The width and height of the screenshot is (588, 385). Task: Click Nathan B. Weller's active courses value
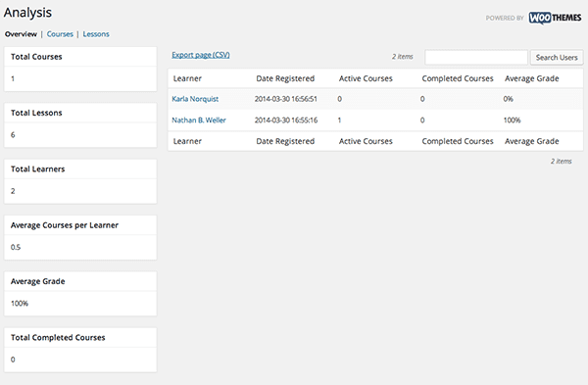pos(339,120)
